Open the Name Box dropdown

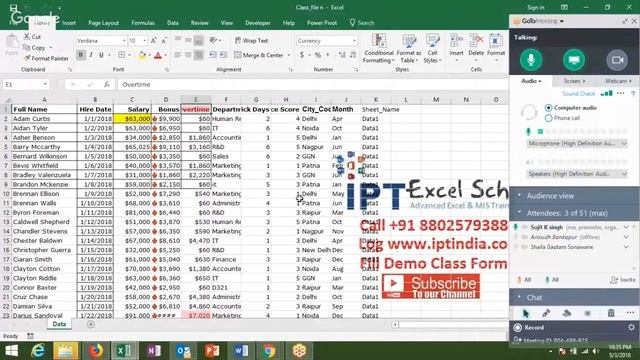[45, 84]
